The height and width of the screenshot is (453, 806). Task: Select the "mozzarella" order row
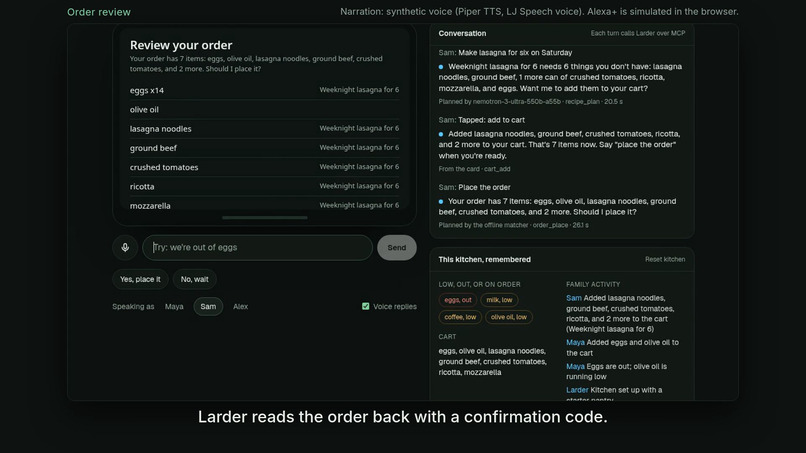[x=264, y=205]
